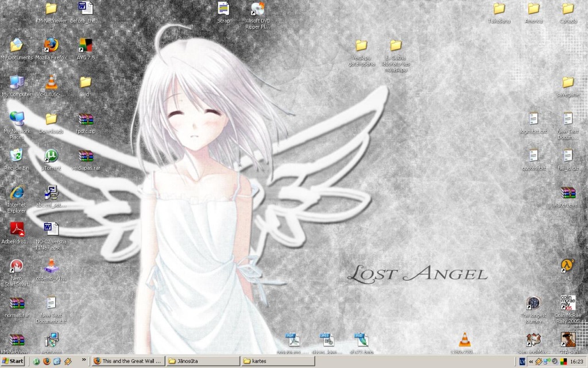The width and height of the screenshot is (588, 368).
Task: Select the vlc-0.8.6c installer icon
Action: pos(51,86)
